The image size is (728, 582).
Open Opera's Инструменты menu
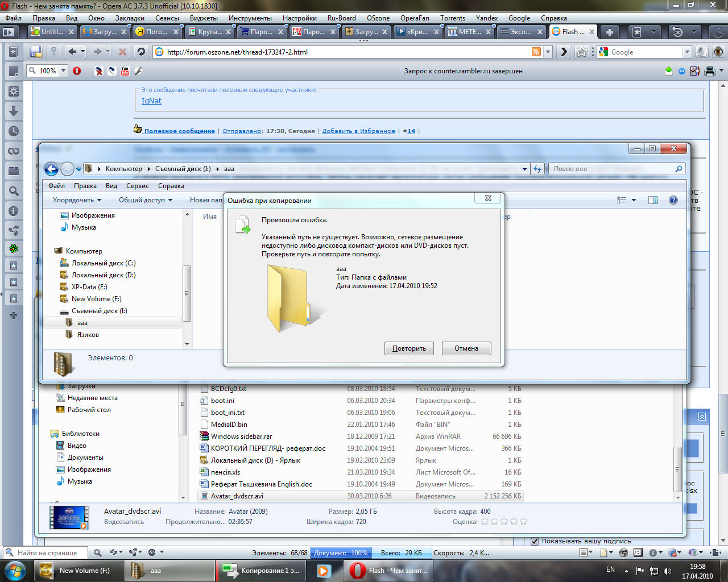pyautogui.click(x=250, y=18)
